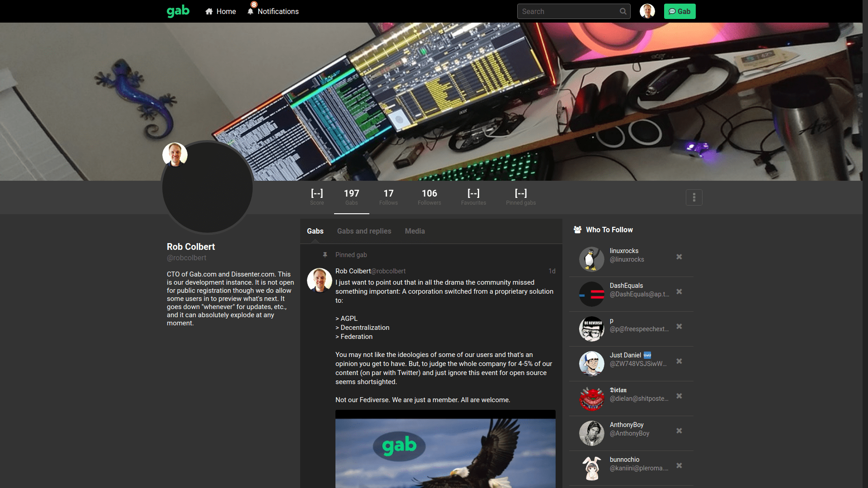Click the Rob Colbert profile name heading

tap(191, 247)
